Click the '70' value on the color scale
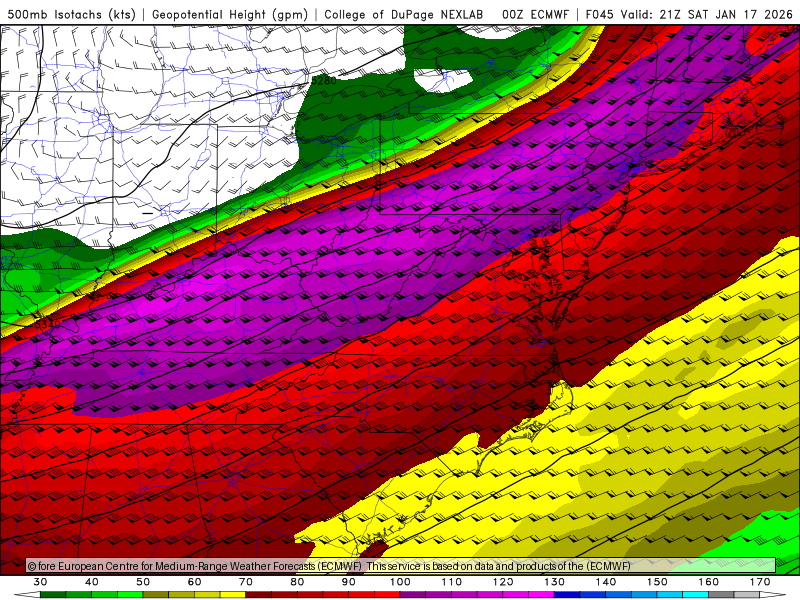Viewport: 800px width, 600px height. point(246,582)
